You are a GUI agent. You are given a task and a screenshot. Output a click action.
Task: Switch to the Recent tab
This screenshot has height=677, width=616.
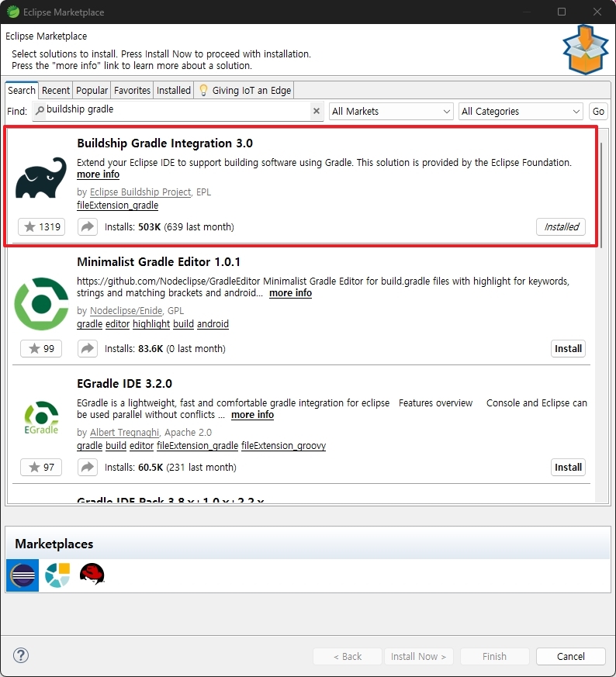click(x=56, y=90)
